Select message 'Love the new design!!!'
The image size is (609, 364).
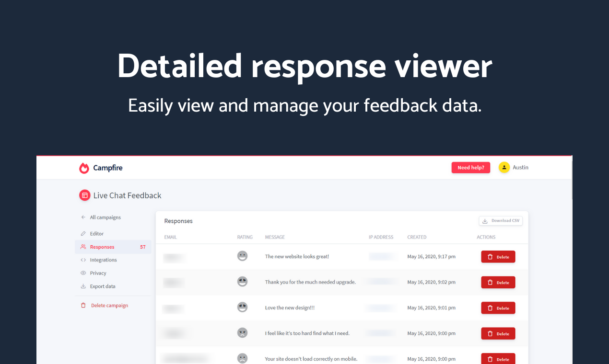[x=290, y=308]
